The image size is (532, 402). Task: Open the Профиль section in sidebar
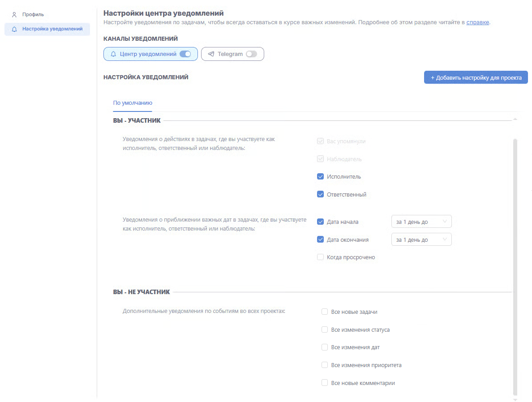[33, 15]
